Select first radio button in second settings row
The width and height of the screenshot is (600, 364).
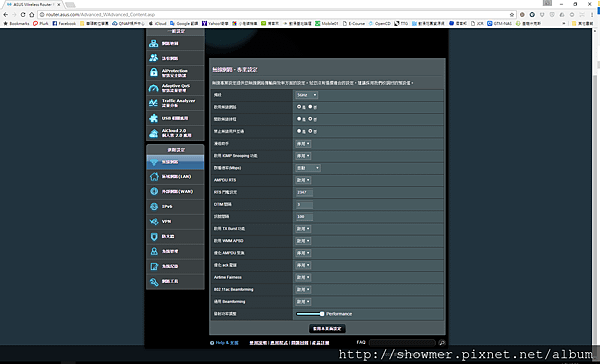coord(299,107)
